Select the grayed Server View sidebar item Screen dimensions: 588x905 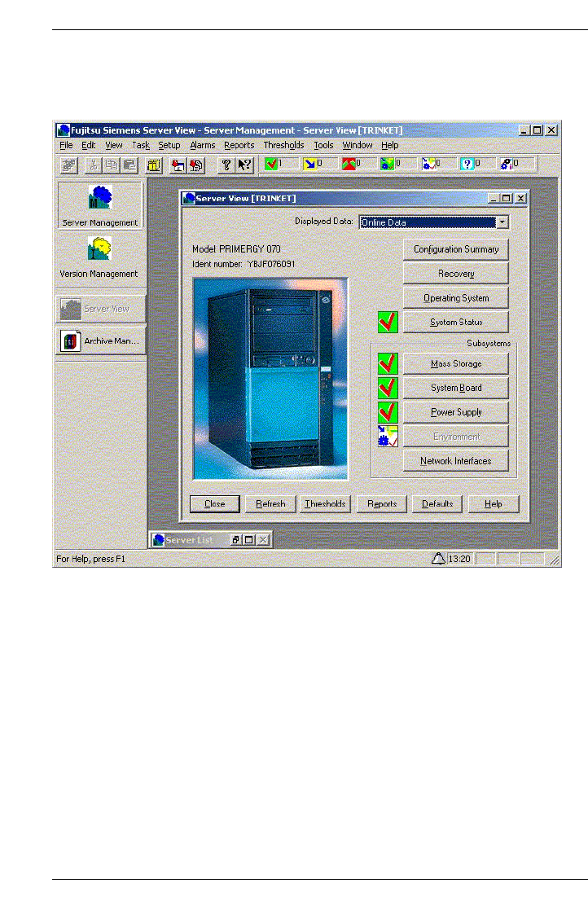point(100,309)
